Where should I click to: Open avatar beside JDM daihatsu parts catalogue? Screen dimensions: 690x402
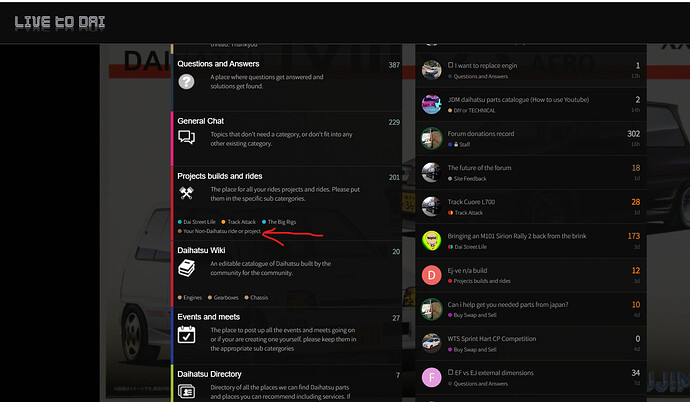431,104
